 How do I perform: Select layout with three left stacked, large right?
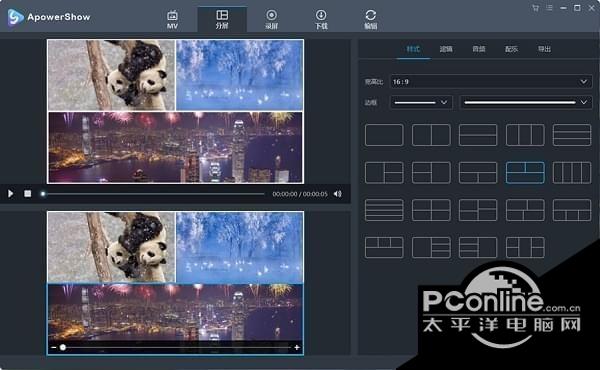(x=478, y=247)
